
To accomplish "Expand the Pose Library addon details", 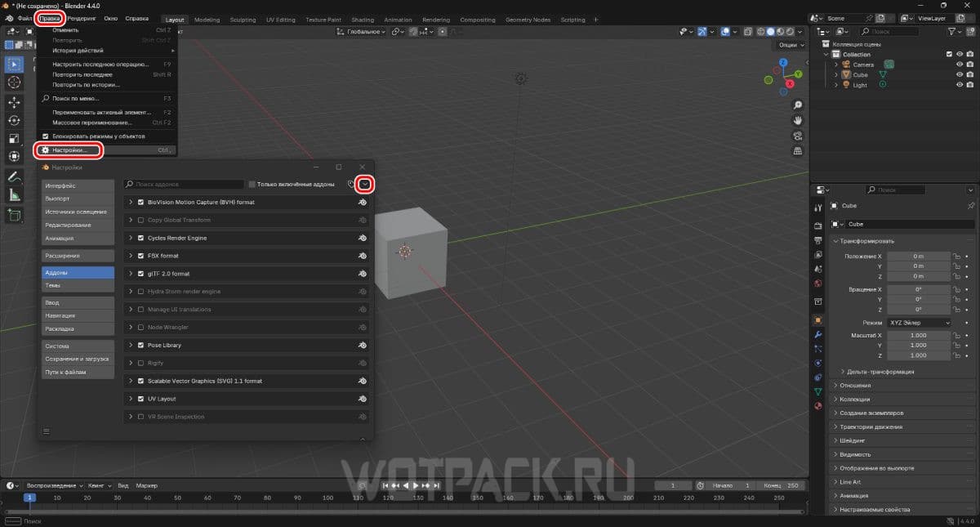I will coord(131,345).
